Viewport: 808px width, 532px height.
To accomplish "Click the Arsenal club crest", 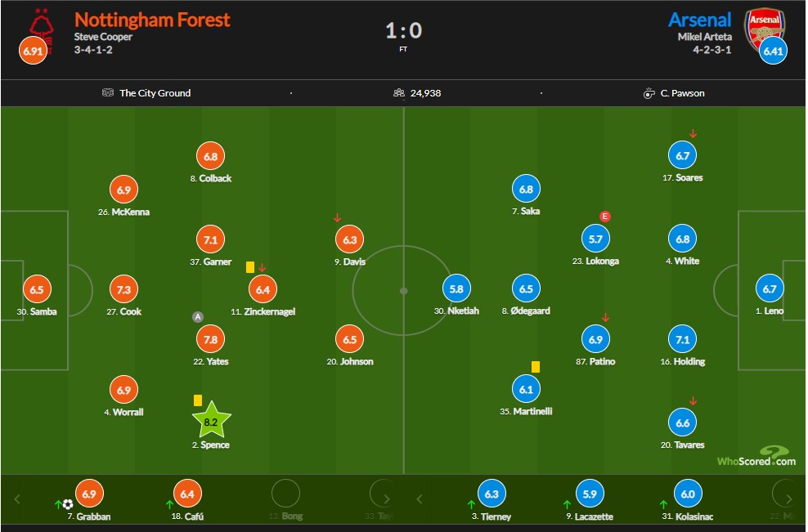I will 764,30.
